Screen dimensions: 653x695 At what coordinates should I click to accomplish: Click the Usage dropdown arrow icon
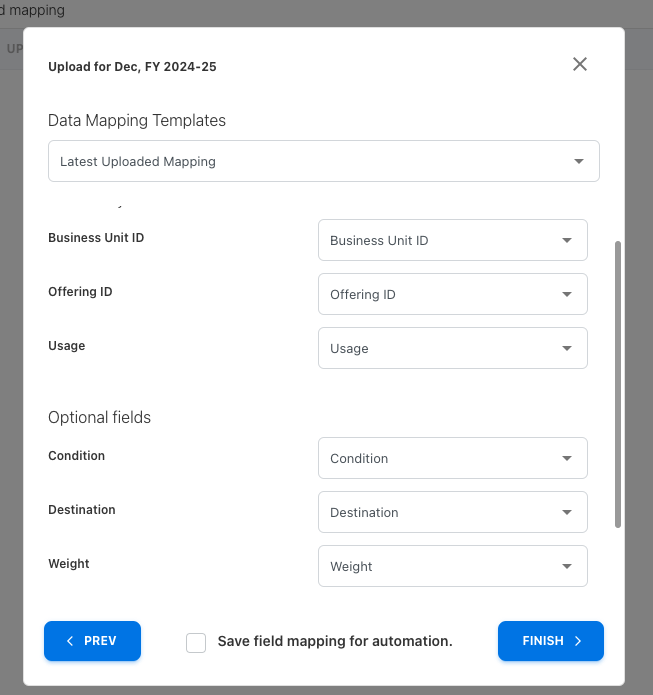pyautogui.click(x=567, y=349)
